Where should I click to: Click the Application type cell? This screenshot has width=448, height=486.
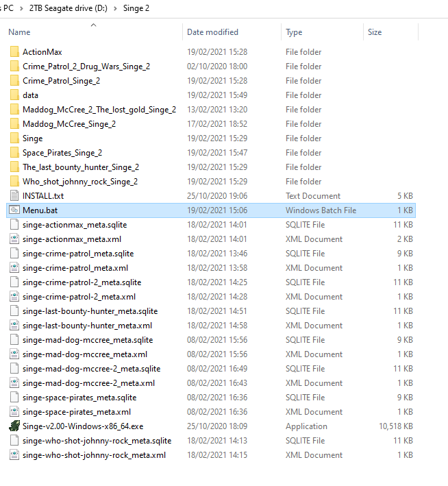pos(306,426)
